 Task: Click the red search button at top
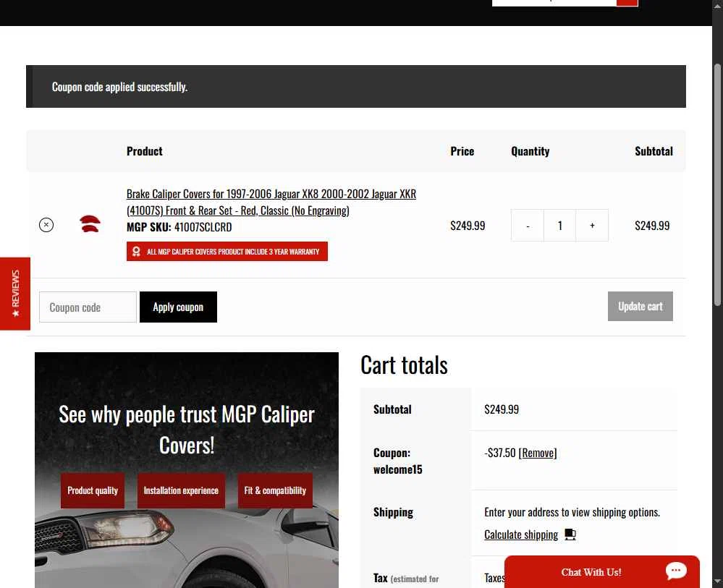tap(627, 3)
